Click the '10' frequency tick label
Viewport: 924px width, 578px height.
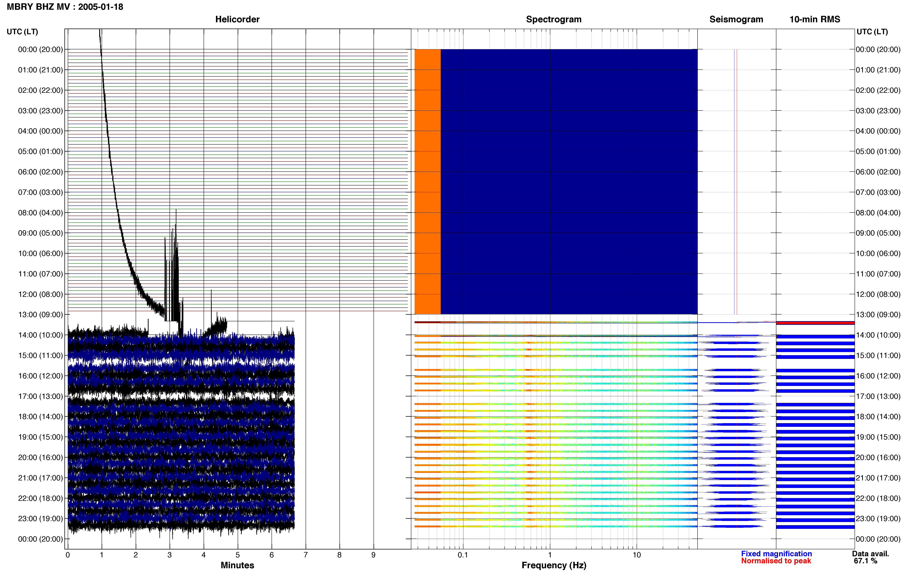click(637, 555)
